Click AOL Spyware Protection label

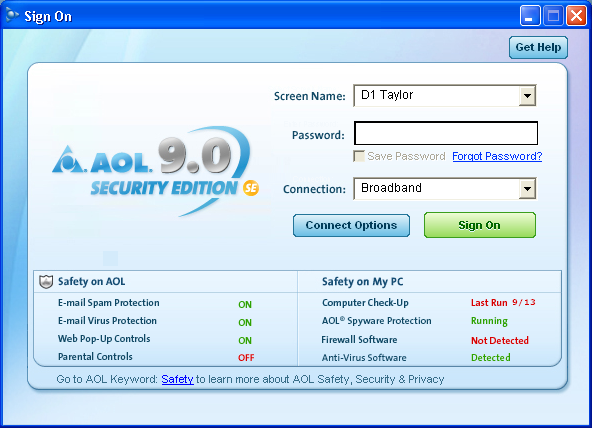click(376, 321)
